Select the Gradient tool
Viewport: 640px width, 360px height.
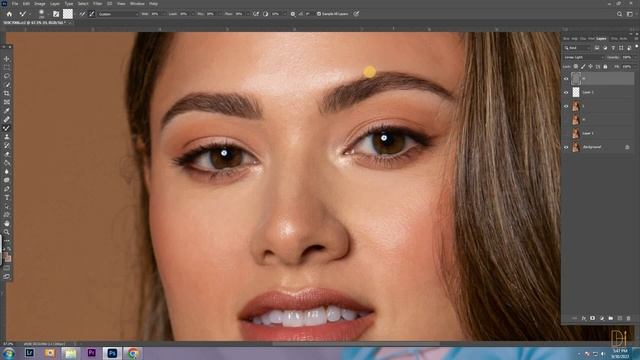[x=7, y=162]
